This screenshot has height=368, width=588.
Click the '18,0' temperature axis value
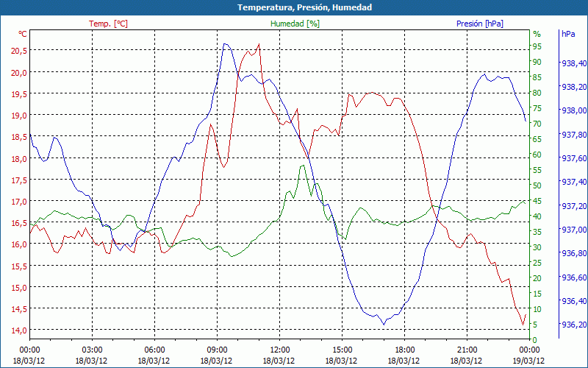[19, 158]
